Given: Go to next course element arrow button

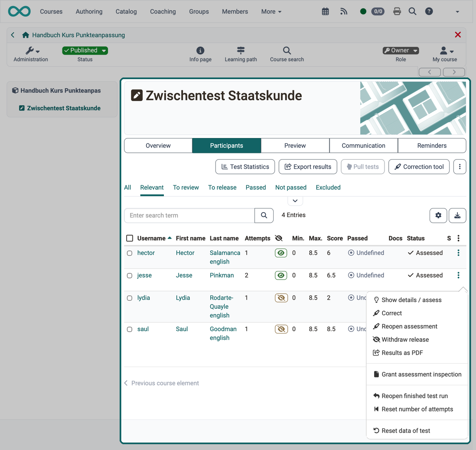Looking at the screenshot, I should (454, 72).
